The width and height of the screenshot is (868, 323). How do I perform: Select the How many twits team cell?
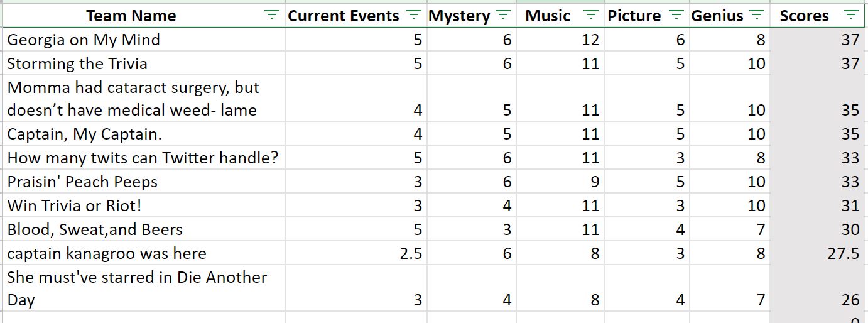pyautogui.click(x=144, y=158)
